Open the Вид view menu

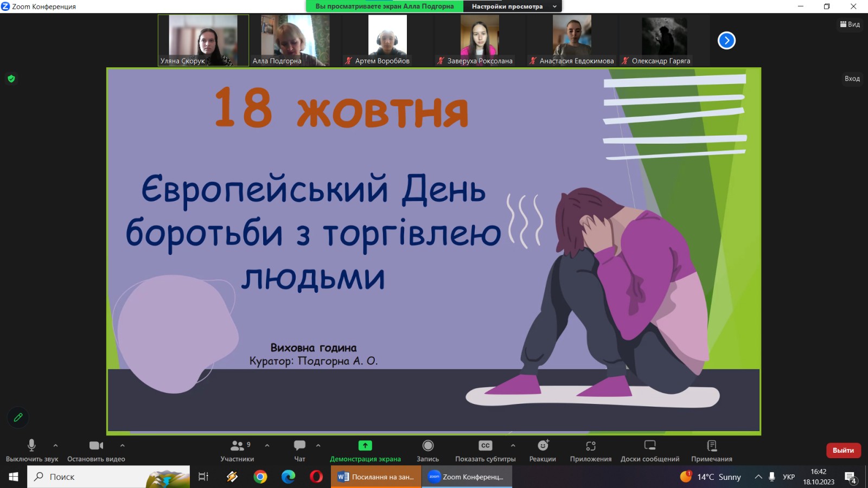tap(850, 24)
